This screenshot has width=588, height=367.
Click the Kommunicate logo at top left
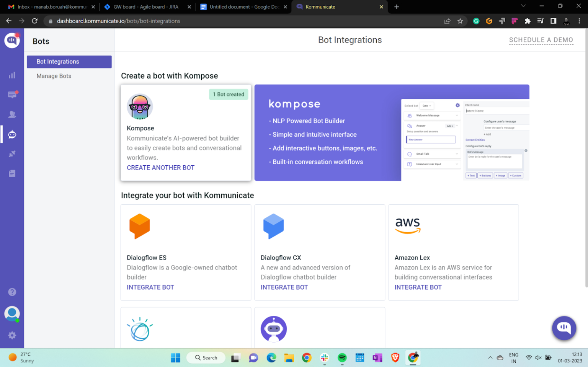click(x=12, y=40)
